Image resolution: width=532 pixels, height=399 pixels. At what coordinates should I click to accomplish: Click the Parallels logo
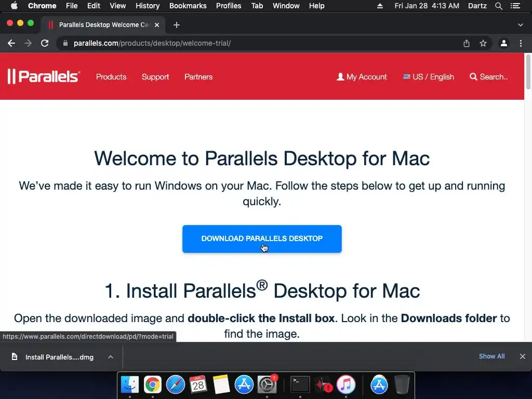pyautogui.click(x=44, y=76)
